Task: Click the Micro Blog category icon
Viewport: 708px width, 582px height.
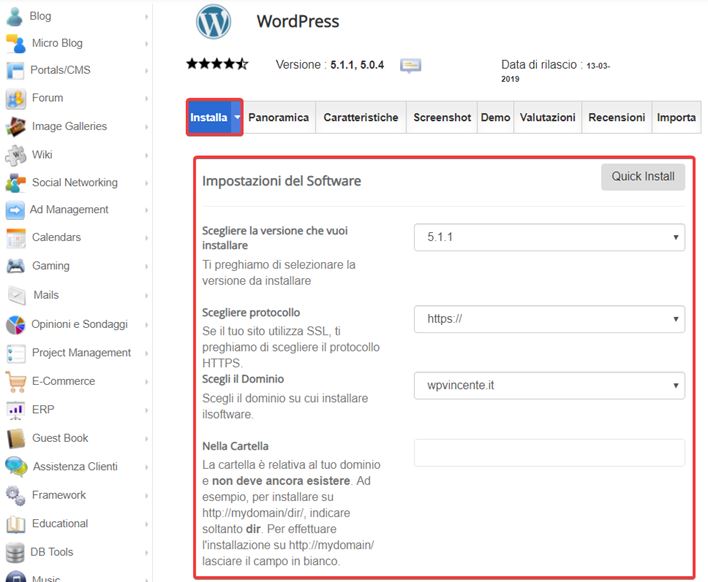Action: pos(16,43)
